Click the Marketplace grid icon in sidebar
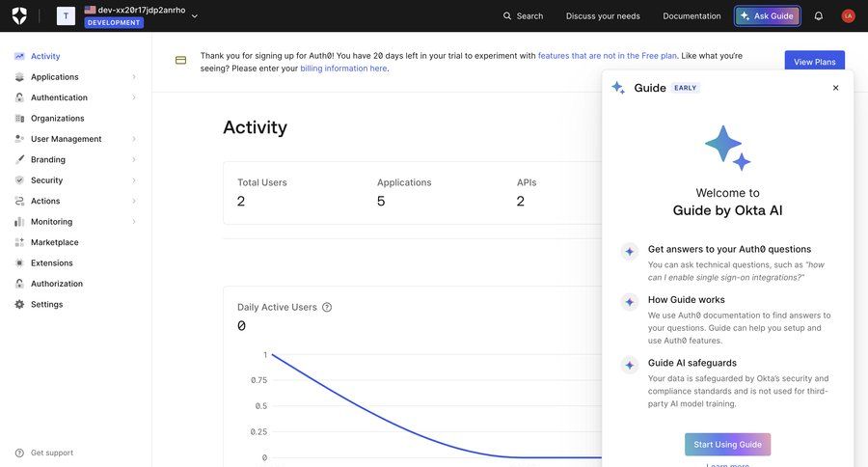Viewport: 868px width, 467px height. 19,242
